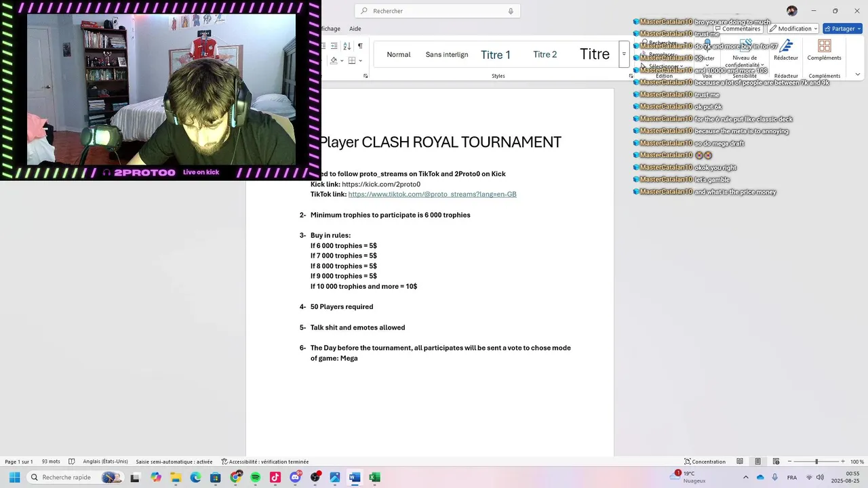Apply the Normal style
The width and height of the screenshot is (868, 488).
click(x=399, y=54)
